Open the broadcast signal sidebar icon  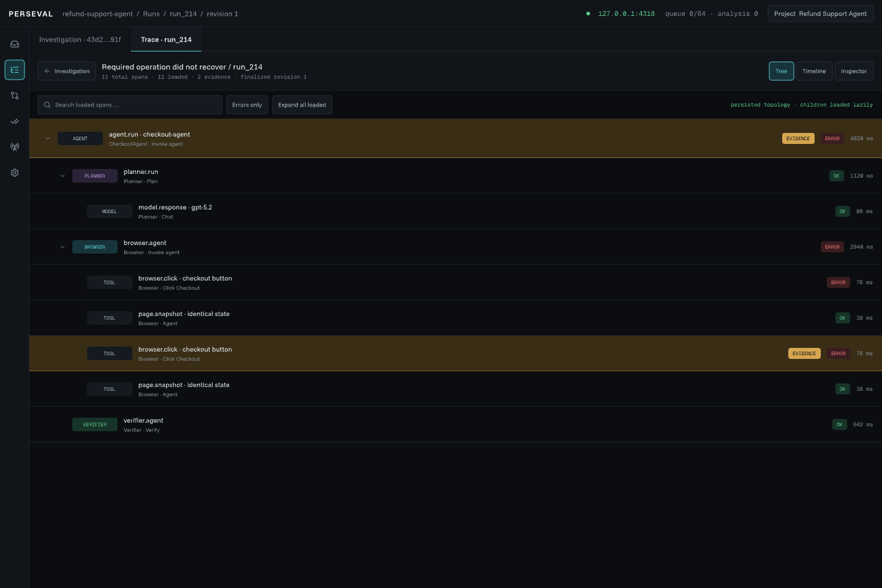15,147
